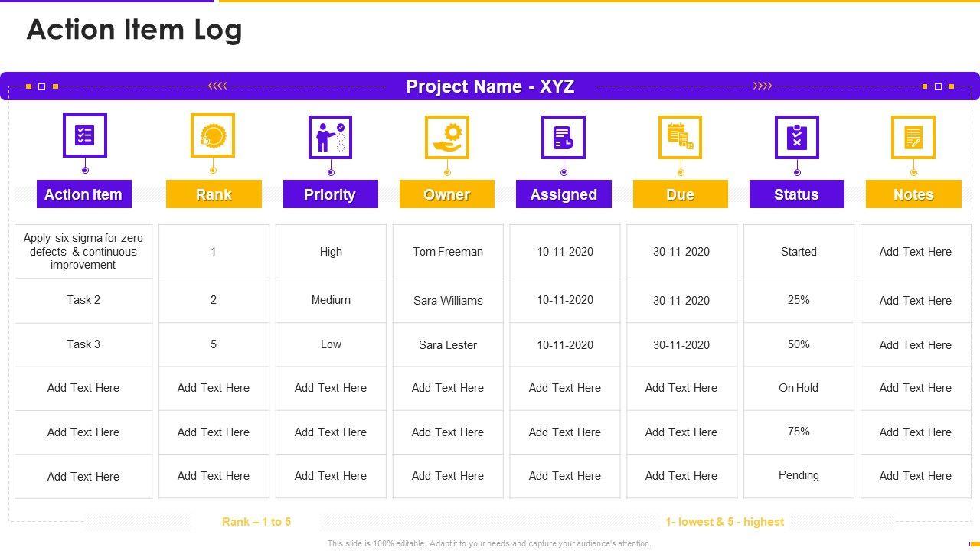Click the "Medium" priority cell
Image resolution: width=980 pixels, height=551 pixels.
[x=331, y=300]
